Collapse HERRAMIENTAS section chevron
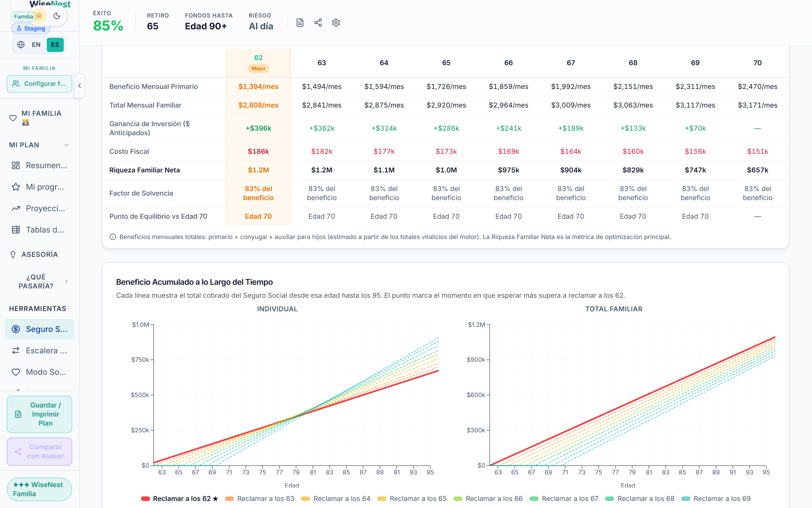 coord(68,309)
